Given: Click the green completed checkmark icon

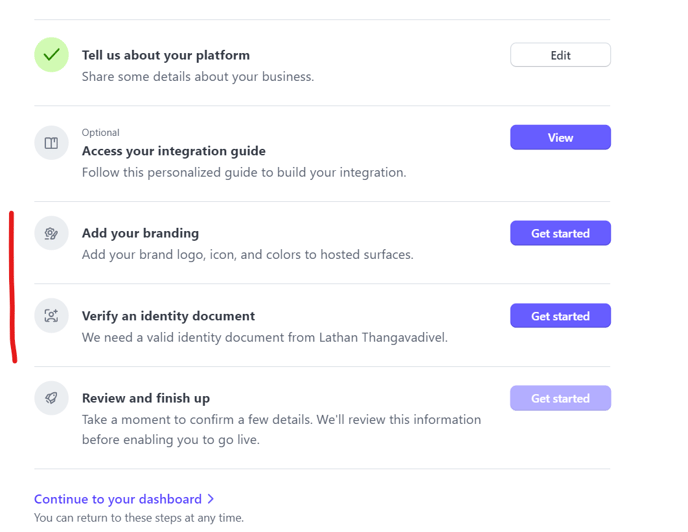Looking at the screenshot, I should [51, 55].
